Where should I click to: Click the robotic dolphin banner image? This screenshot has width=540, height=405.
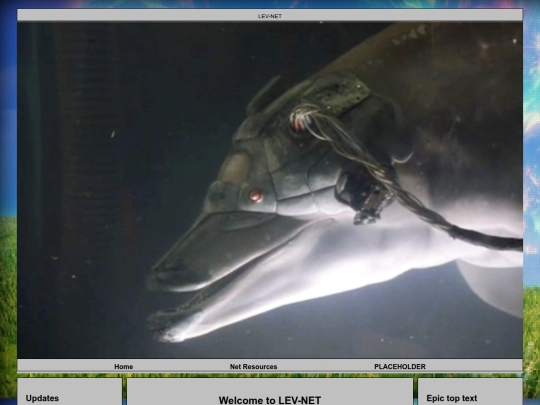270,190
